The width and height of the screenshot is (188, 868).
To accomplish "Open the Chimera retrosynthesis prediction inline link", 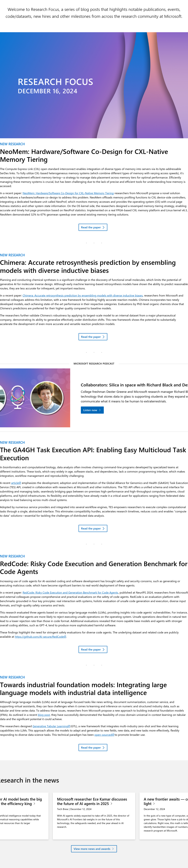I will pyautogui.click(x=82, y=295).
